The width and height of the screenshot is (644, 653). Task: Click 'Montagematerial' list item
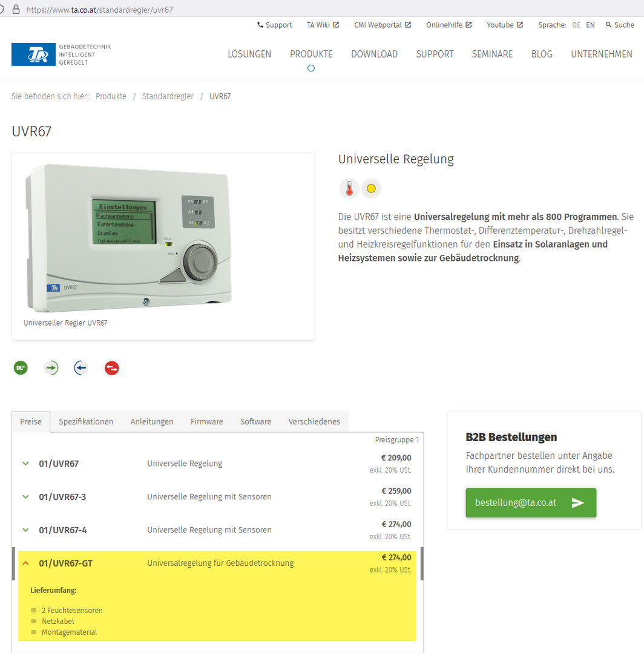69,632
